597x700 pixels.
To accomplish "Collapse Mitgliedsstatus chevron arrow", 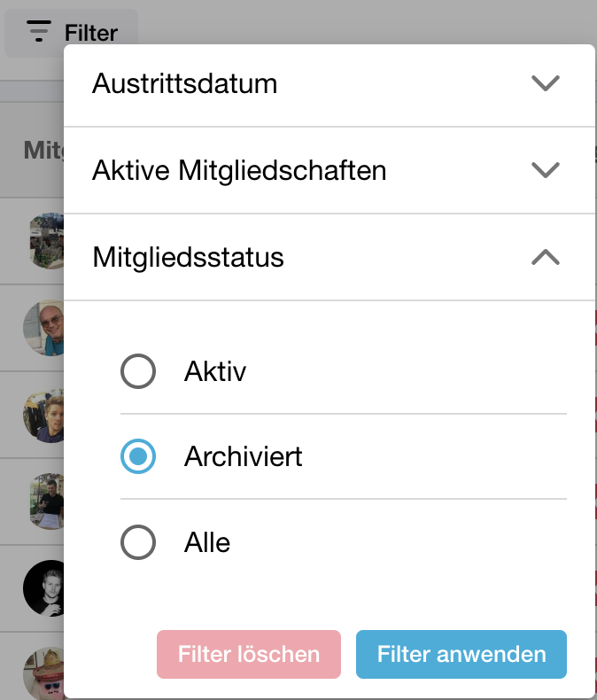I will pos(546,257).
